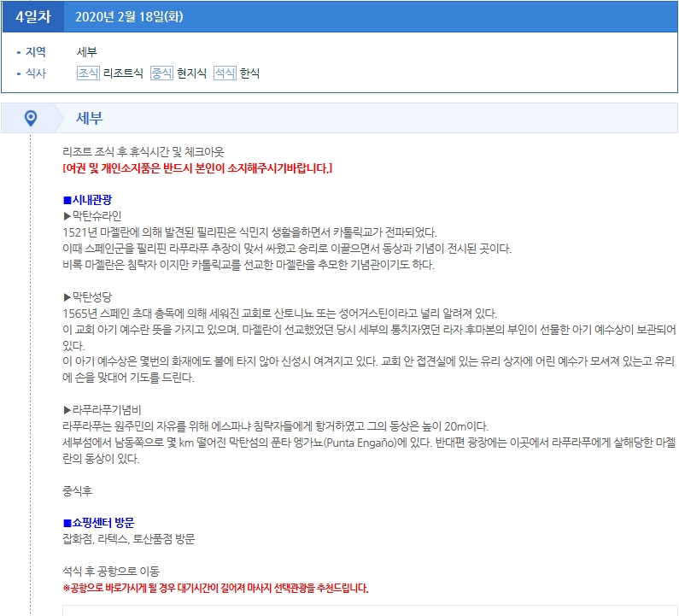Click the red passport warning notice
This screenshot has height=616, width=679.
point(197,167)
